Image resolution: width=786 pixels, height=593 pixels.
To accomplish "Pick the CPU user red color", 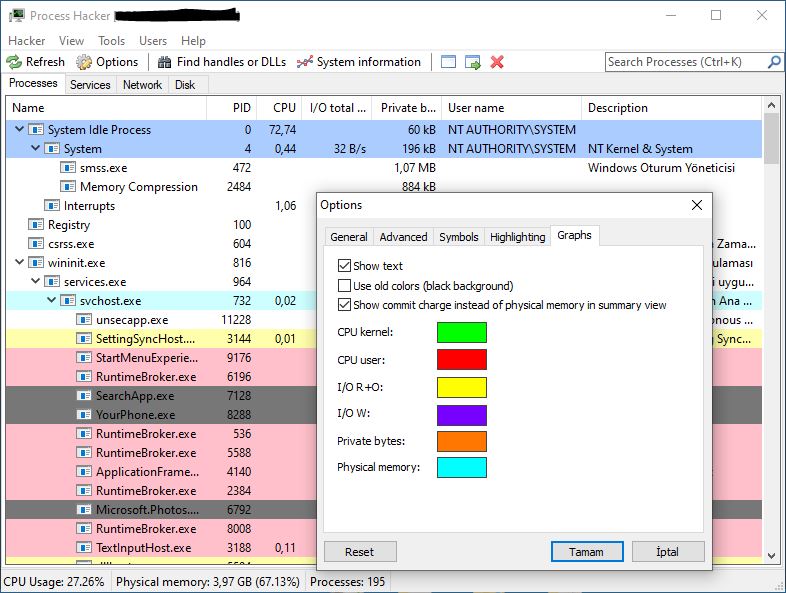I will pyautogui.click(x=462, y=359).
